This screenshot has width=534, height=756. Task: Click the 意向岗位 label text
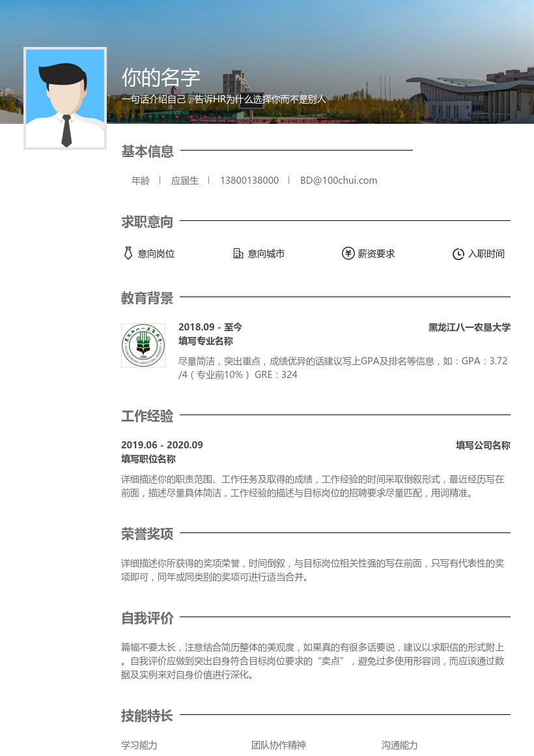[x=156, y=254]
